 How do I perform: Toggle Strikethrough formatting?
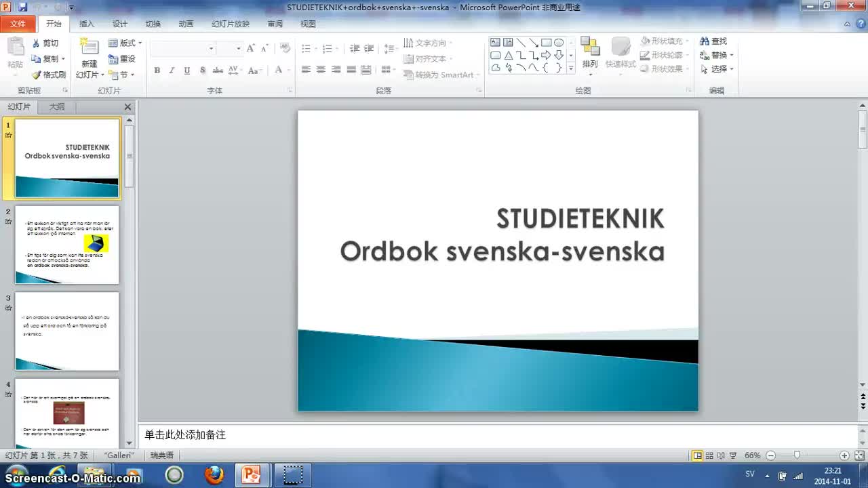point(218,70)
